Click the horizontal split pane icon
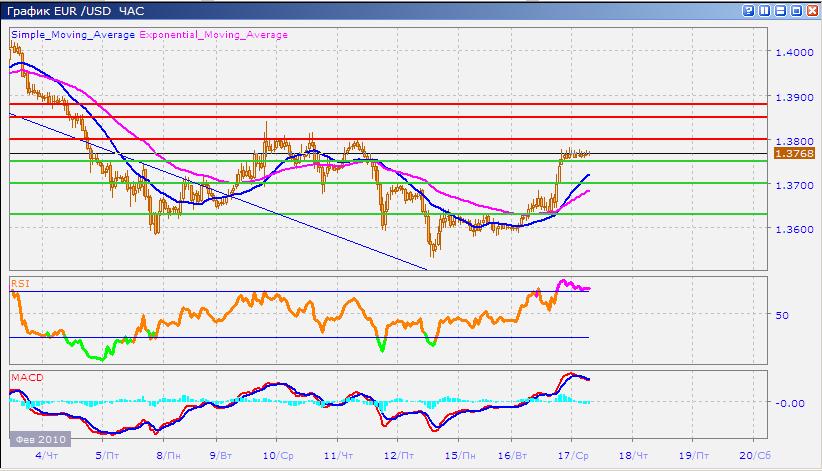 [x=779, y=10]
